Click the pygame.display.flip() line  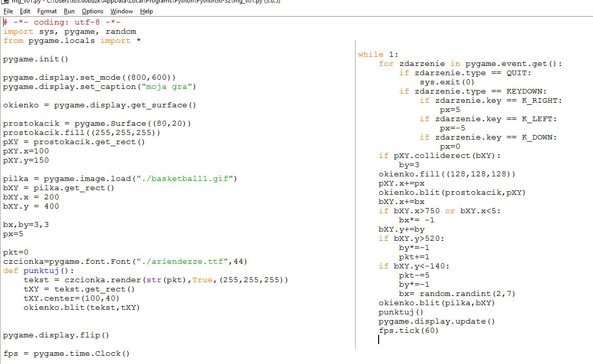[x=56, y=336]
